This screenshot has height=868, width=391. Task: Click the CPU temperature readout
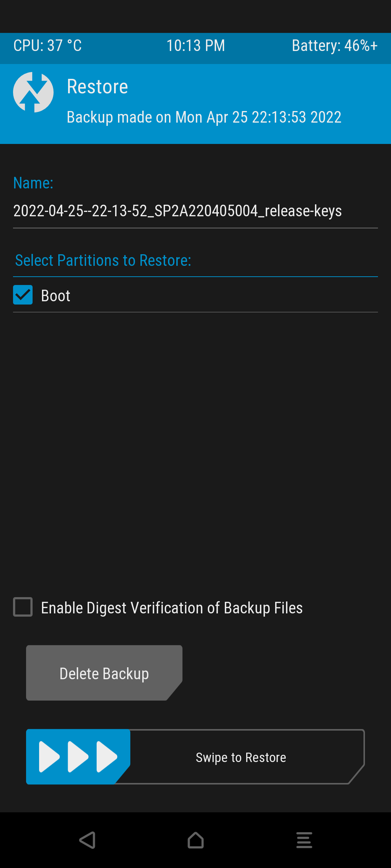click(x=47, y=46)
